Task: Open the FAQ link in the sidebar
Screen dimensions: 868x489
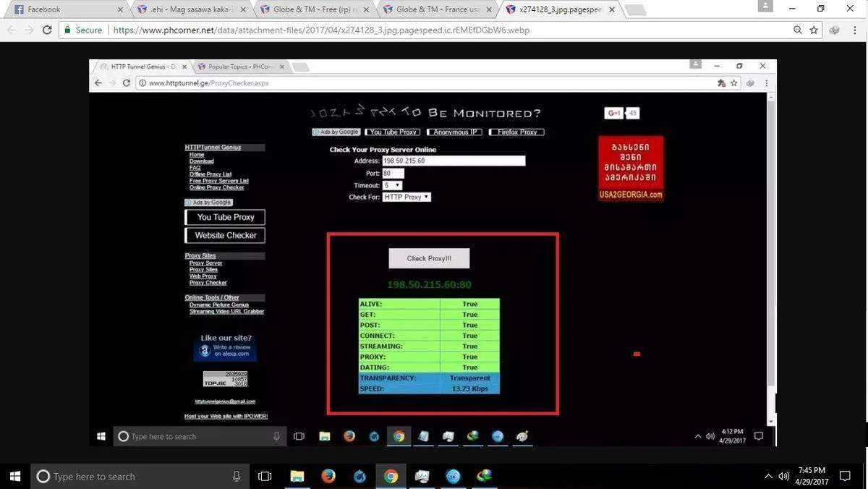Action: 195,168
